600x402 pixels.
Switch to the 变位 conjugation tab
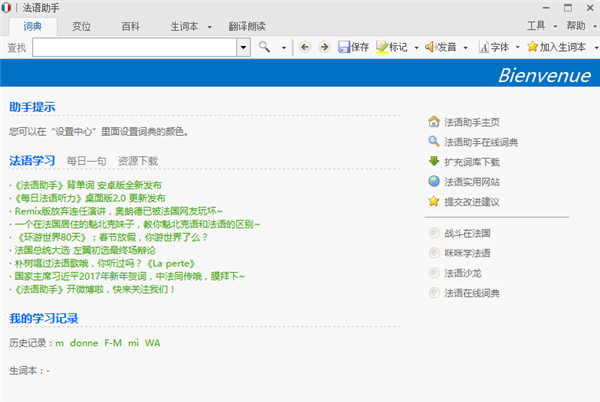[81, 26]
